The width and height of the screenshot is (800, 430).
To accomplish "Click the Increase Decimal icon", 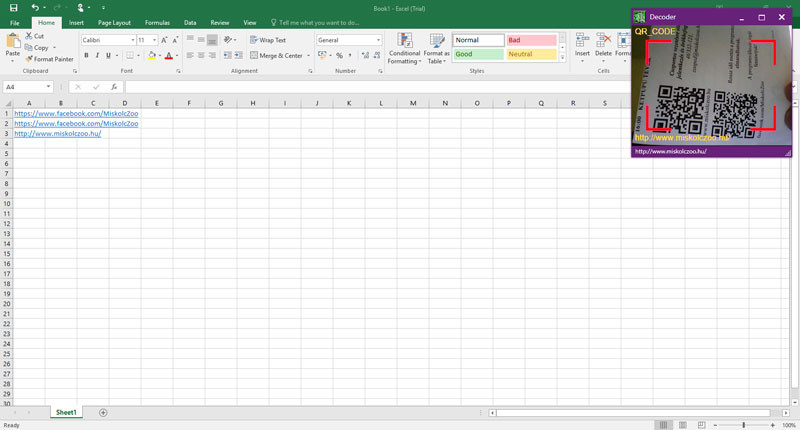I will 365,55.
